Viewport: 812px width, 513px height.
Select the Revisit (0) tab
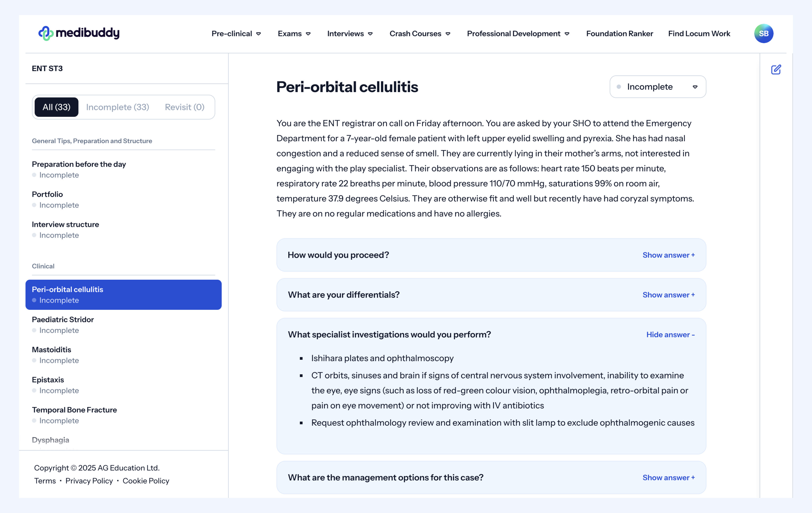pos(185,107)
